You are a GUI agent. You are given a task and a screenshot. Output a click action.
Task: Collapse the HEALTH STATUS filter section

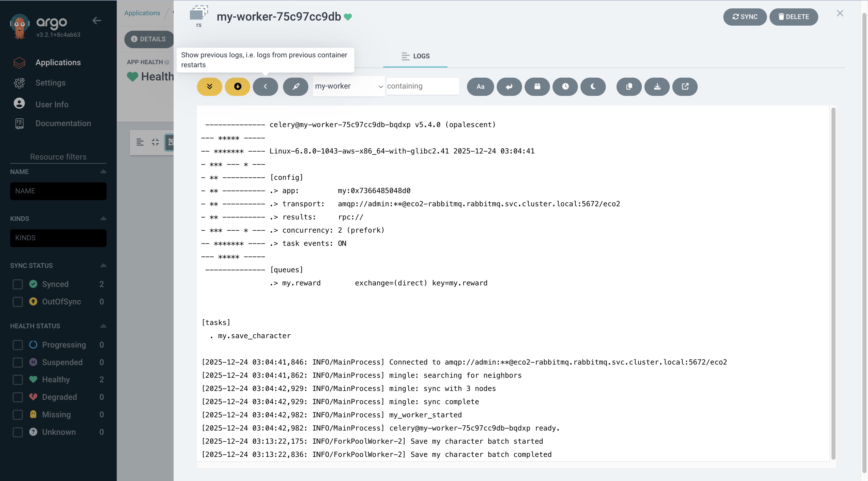click(104, 326)
